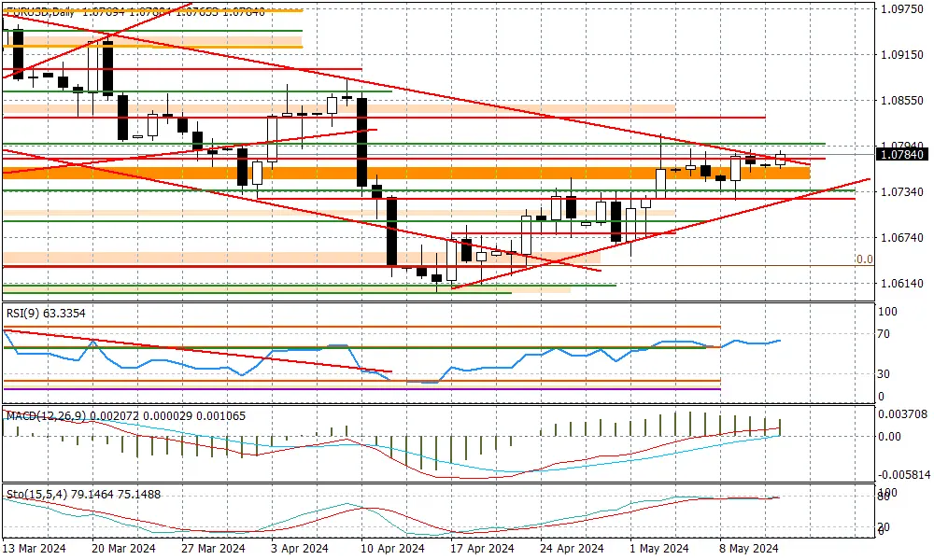Image resolution: width=934 pixels, height=560 pixels.
Task: Select price axis label 1.07340
Action: click(x=902, y=191)
